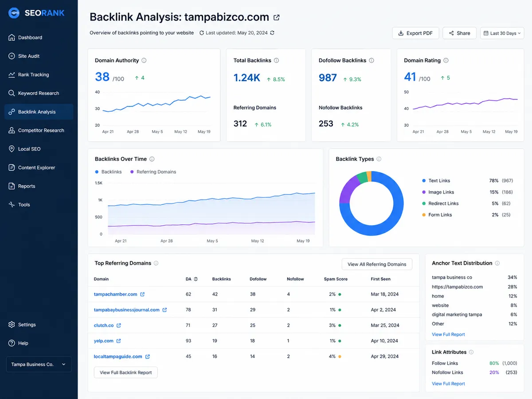Click info icon next to Anchor Text Distribution
532x399 pixels.
click(497, 263)
